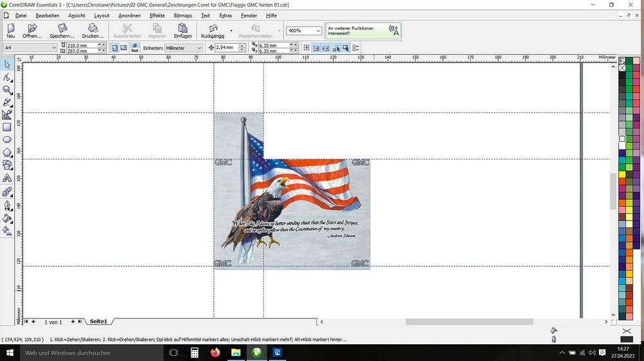This screenshot has width=644, height=361.
Task: Select the Rectangle tool
Action: (x=7, y=127)
